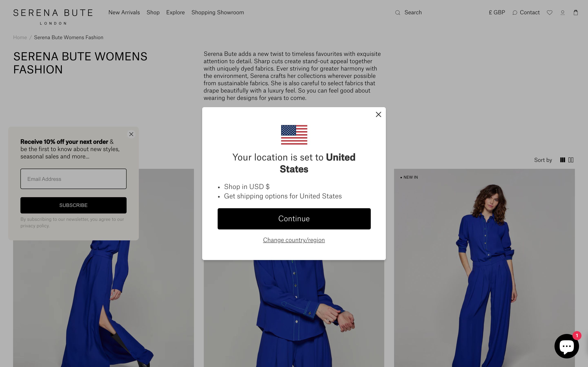The image size is (588, 367).
Task: Open the Shop menu
Action: [x=153, y=13]
